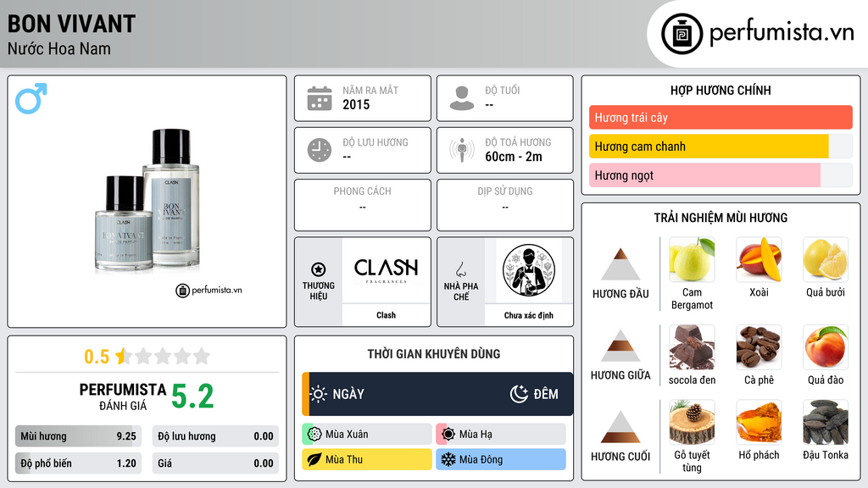The width and height of the screenshot is (868, 488).
Task: Click the flower icon for Mùa Xuân
Action: point(314,435)
